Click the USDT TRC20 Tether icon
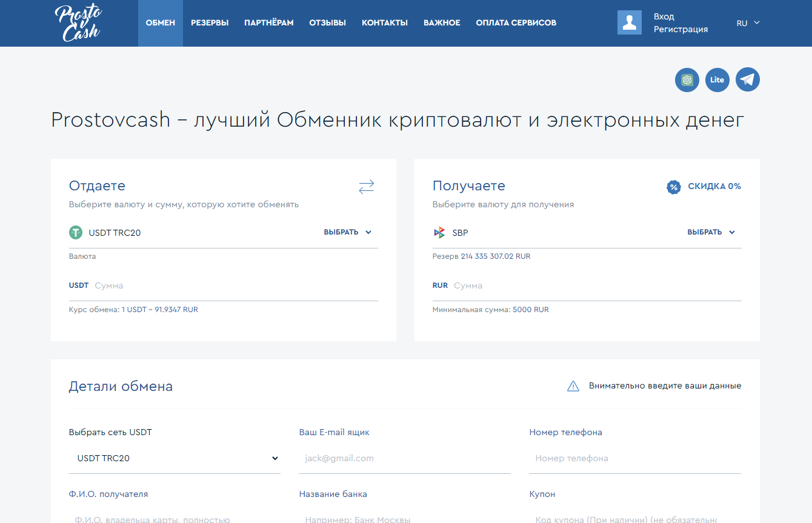 click(76, 232)
